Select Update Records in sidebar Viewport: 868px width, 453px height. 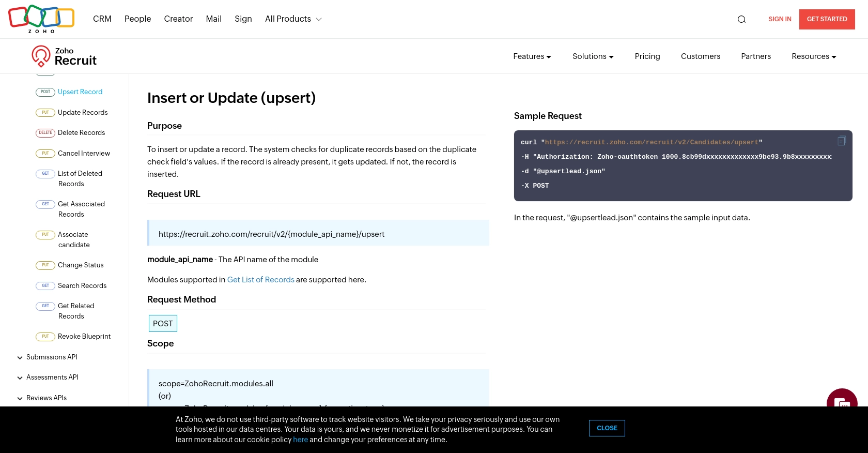(x=83, y=113)
